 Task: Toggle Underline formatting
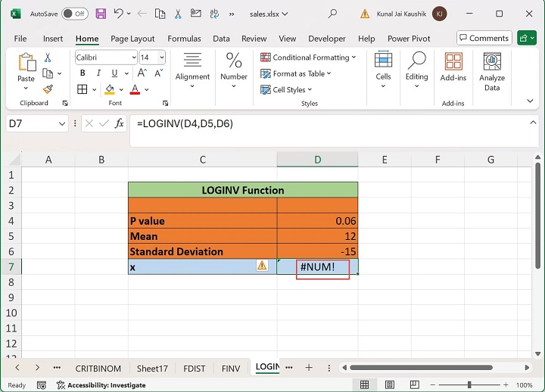pyautogui.click(x=114, y=73)
